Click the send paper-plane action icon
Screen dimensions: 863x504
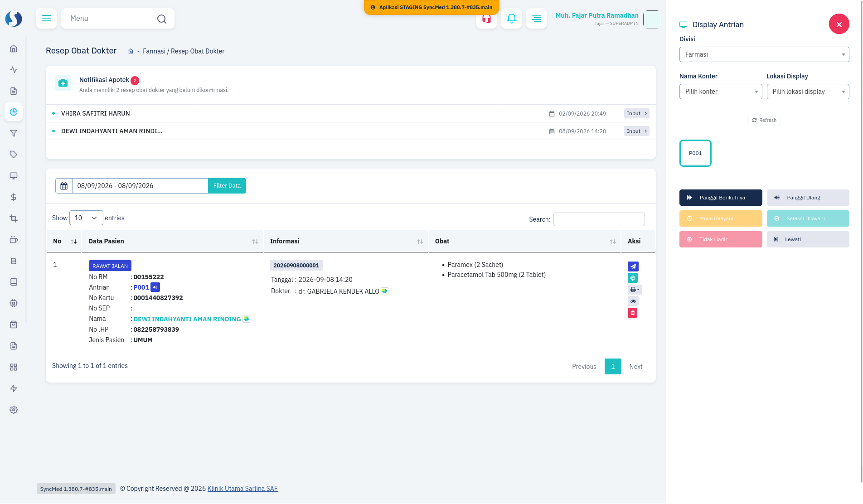pos(633,267)
